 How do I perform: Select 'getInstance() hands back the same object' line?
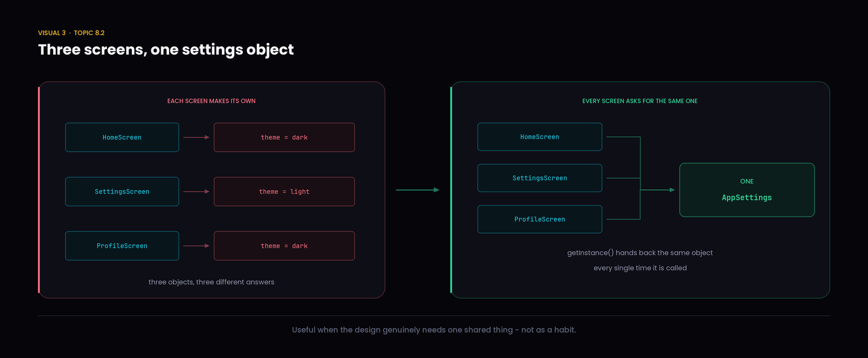(x=640, y=253)
